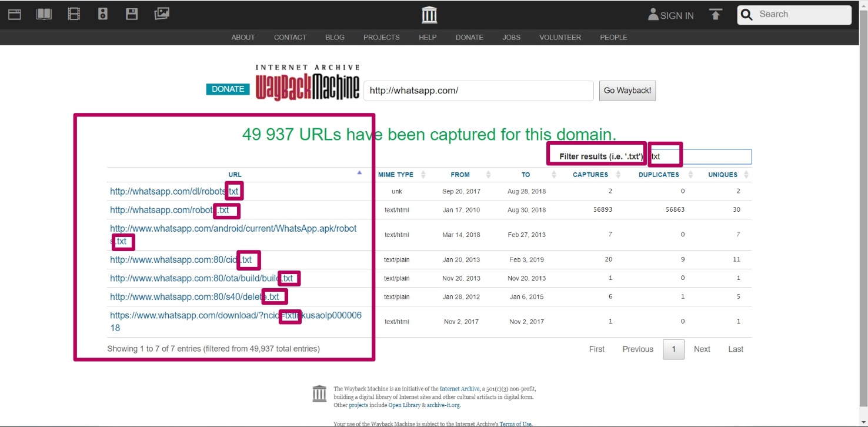Open Internet Archive link in footer

[x=460, y=389]
